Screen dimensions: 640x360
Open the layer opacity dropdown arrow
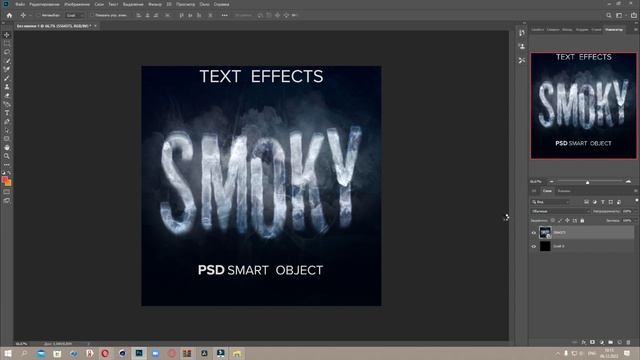click(x=636, y=211)
